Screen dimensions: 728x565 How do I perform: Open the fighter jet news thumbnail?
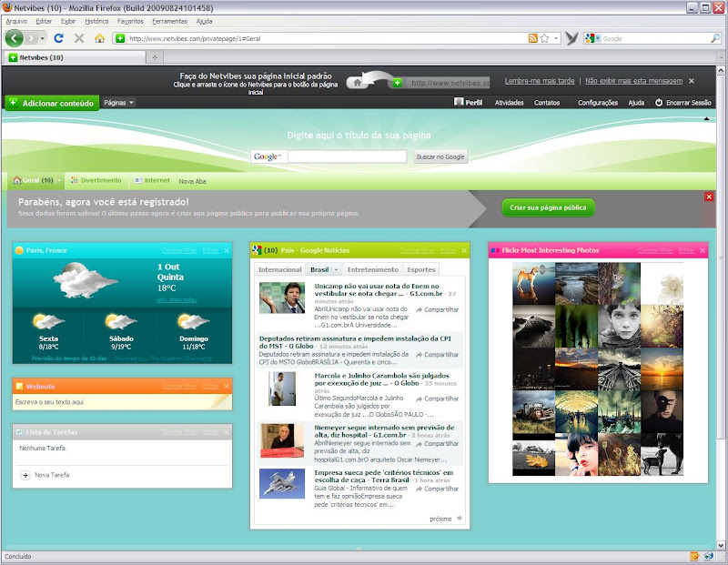[282, 483]
